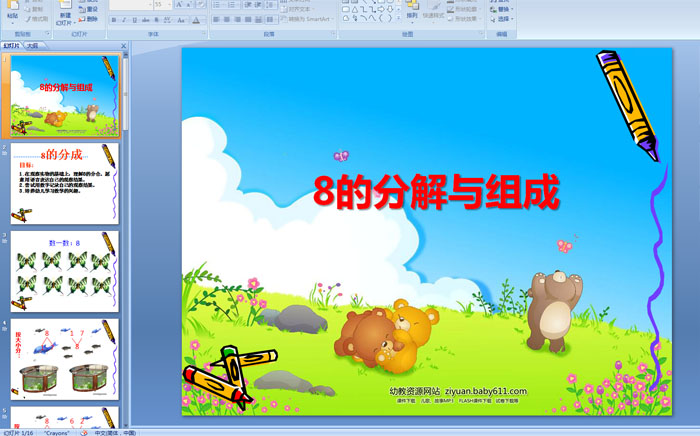Close the slide thumbnail pane
This screenshot has width=700, height=436.
tap(124, 46)
